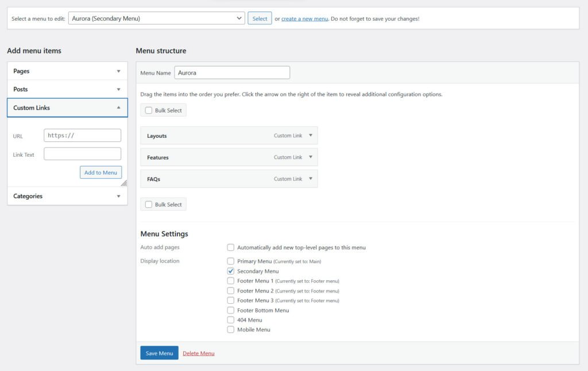Open the Layouts item configuration arrow
Viewport: 588px width, 371px height.
(310, 136)
